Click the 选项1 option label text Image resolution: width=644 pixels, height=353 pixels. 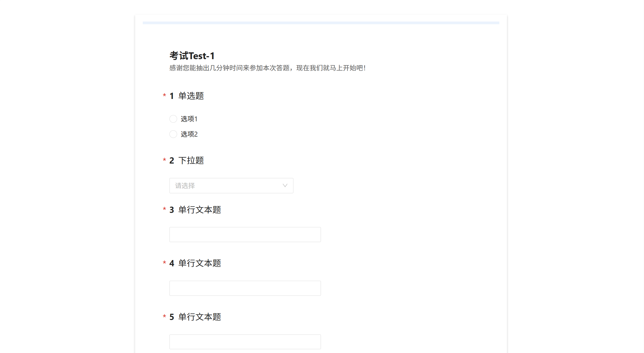click(189, 119)
